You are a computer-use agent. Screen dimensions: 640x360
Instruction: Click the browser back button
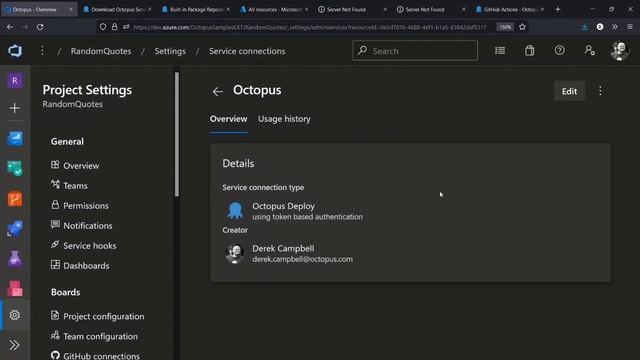(10, 27)
